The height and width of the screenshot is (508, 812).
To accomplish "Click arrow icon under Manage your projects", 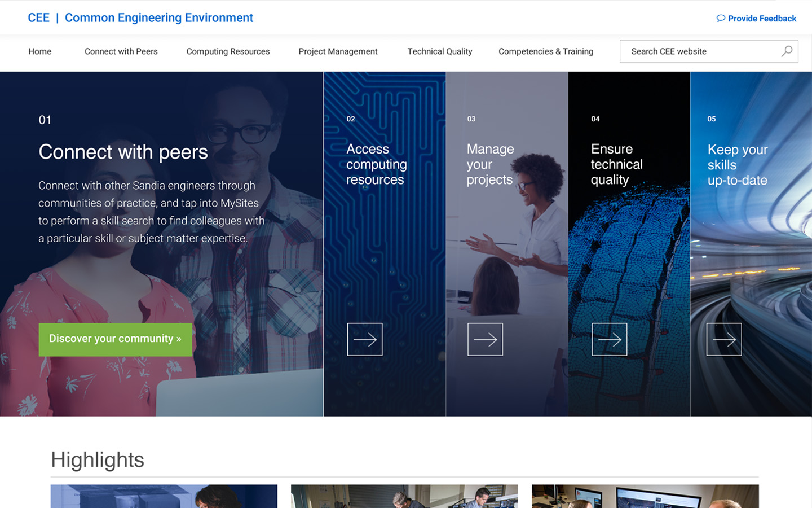I will click(485, 339).
